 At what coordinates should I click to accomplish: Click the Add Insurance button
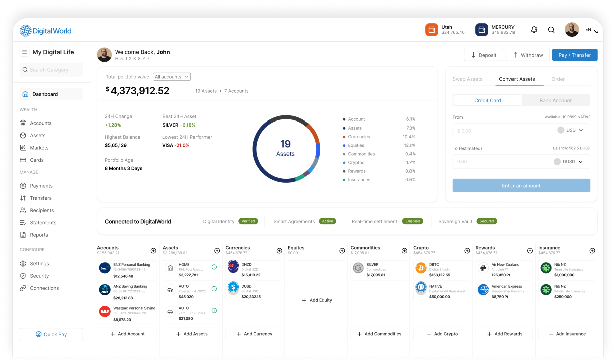567,334
